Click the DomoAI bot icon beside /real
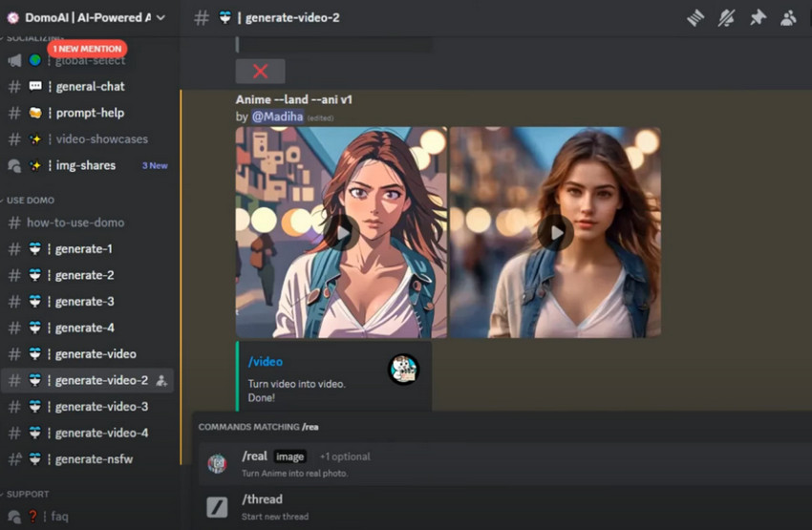This screenshot has height=530, width=812. (x=218, y=464)
